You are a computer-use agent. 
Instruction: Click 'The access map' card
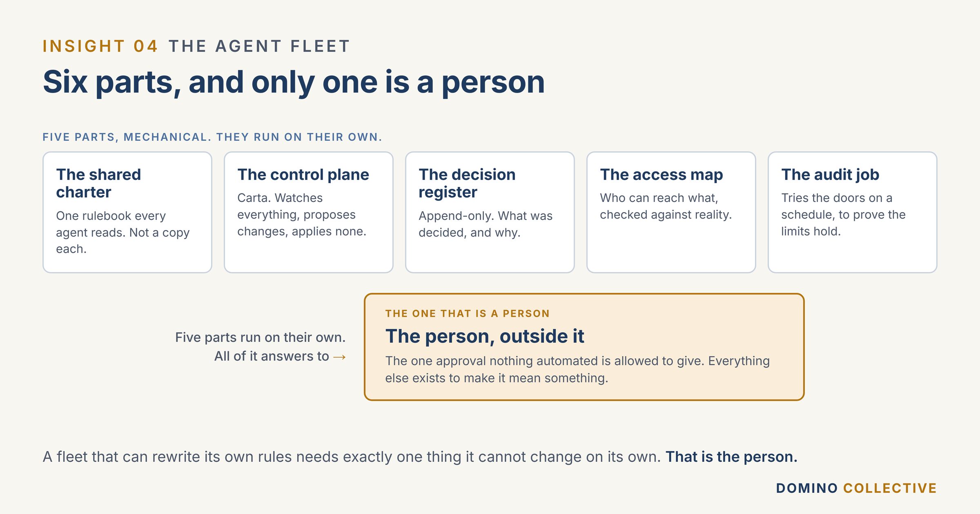click(671, 212)
